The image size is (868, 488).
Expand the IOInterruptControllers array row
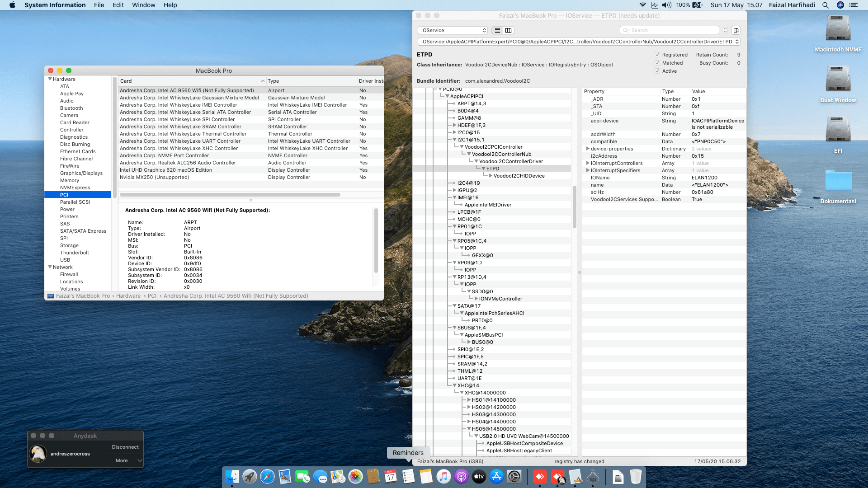(588, 163)
